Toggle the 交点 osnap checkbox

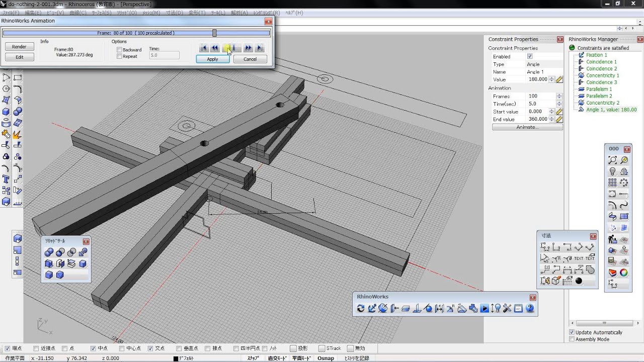tap(150, 348)
